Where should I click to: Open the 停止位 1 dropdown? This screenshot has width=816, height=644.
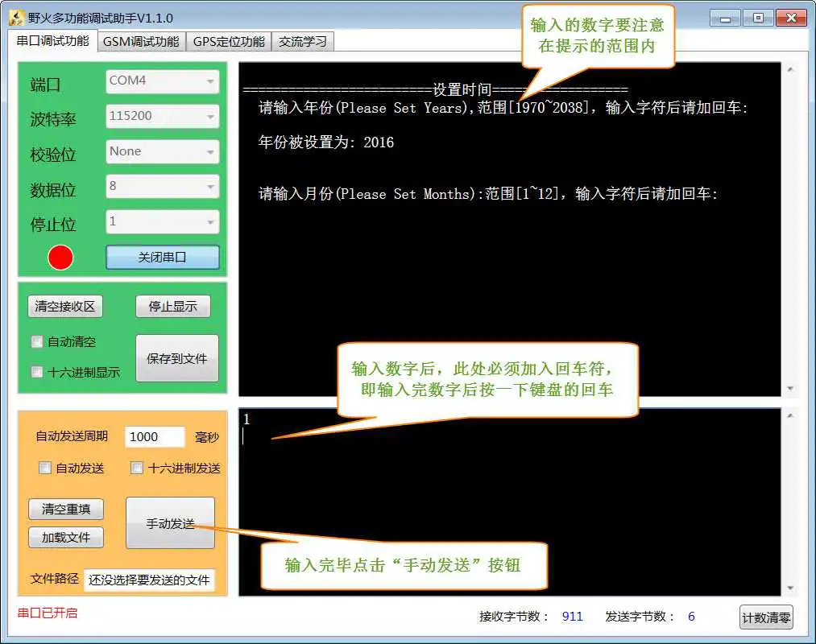pyautogui.click(x=163, y=221)
